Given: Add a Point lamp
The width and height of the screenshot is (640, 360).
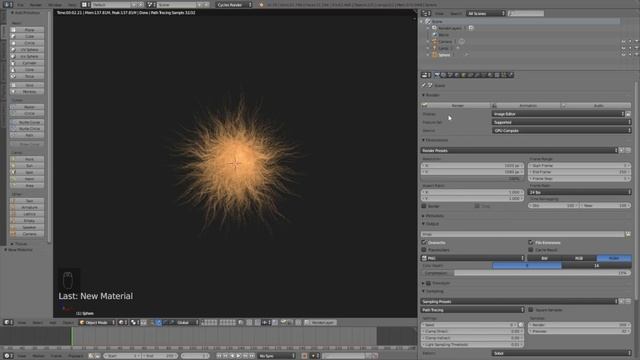Looking at the screenshot, I should (x=27, y=159).
